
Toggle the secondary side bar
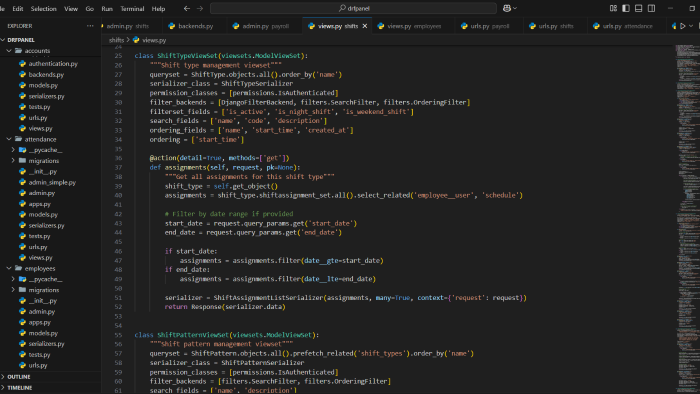[651, 8]
